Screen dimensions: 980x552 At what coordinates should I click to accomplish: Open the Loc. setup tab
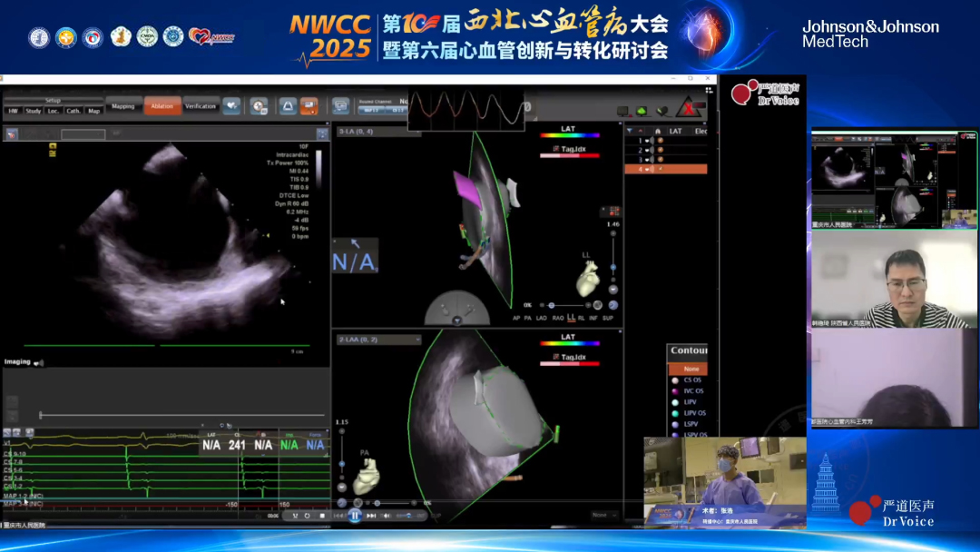point(54,111)
